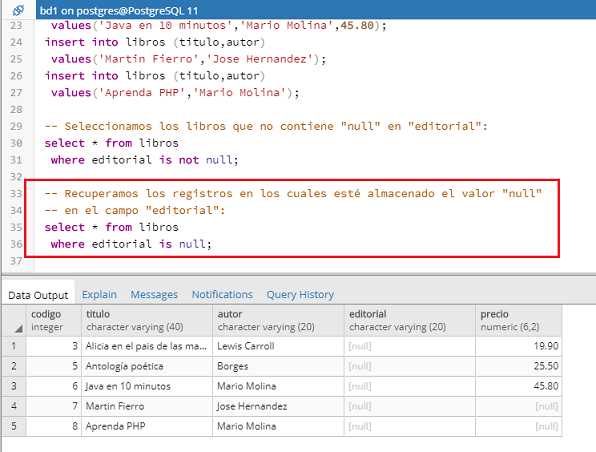Select all rows via grid corner triangle

click(x=19, y=329)
